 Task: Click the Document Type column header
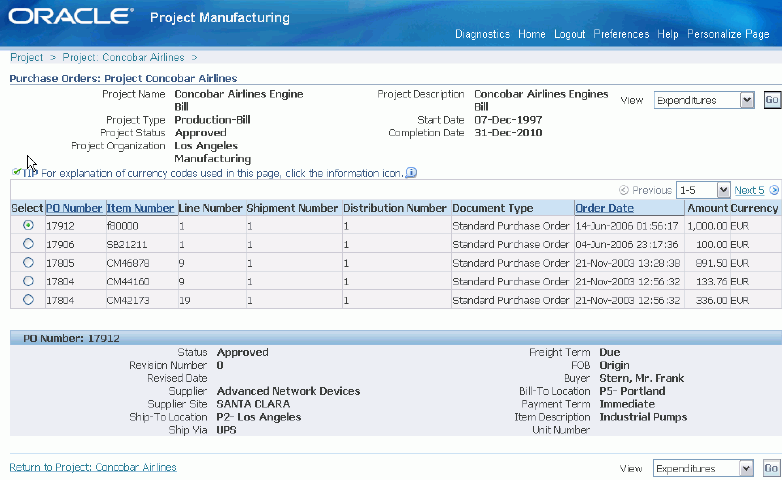point(493,208)
